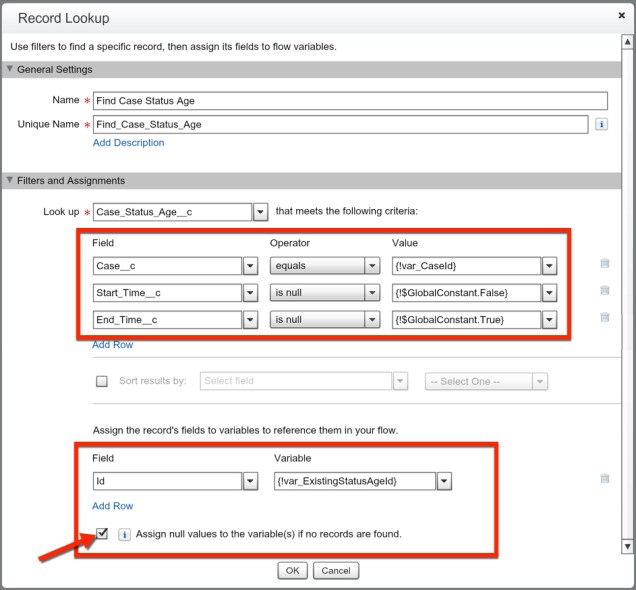Delete the Id assignment row

[604, 478]
